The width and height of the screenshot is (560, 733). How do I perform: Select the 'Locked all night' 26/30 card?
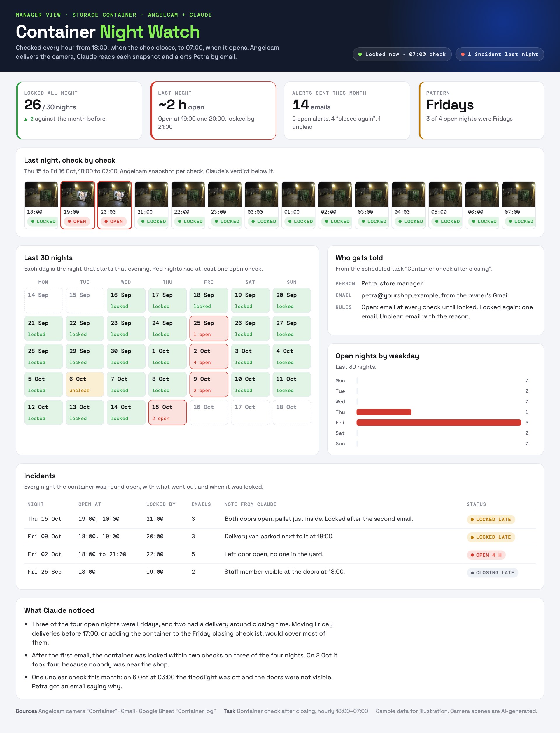tap(79, 110)
